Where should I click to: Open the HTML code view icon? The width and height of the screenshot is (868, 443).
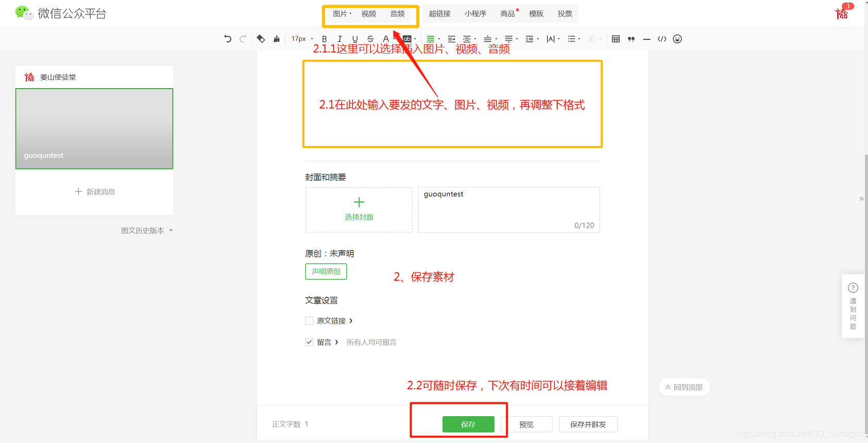click(x=662, y=39)
